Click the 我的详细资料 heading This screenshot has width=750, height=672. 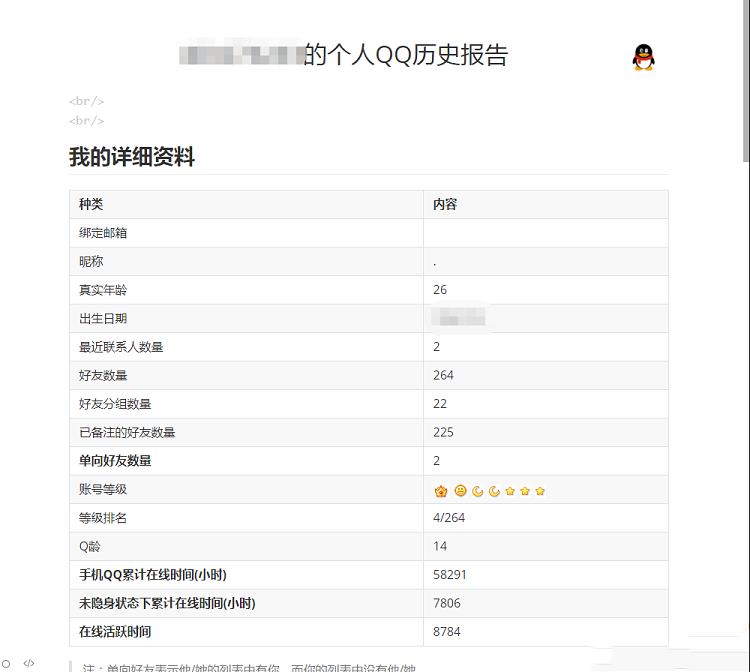coord(132,157)
